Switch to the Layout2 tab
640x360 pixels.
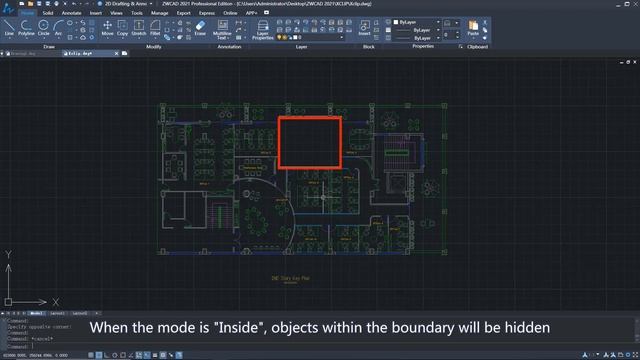[x=80, y=313]
